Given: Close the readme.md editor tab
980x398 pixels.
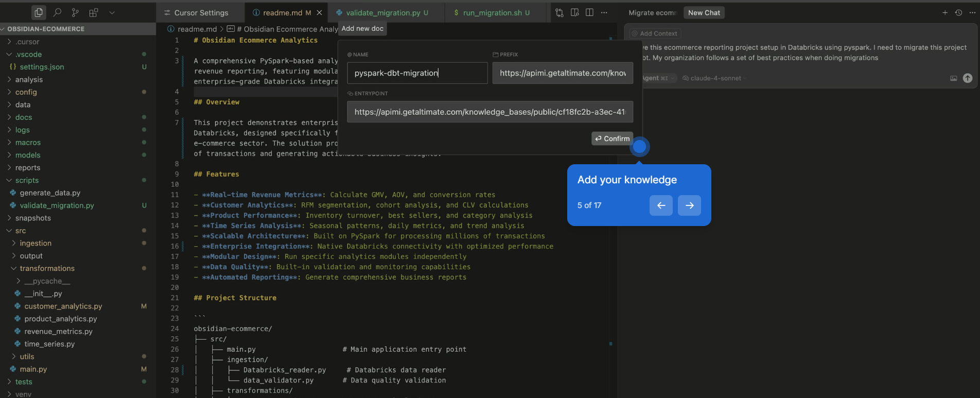Looking at the screenshot, I should pyautogui.click(x=319, y=12).
